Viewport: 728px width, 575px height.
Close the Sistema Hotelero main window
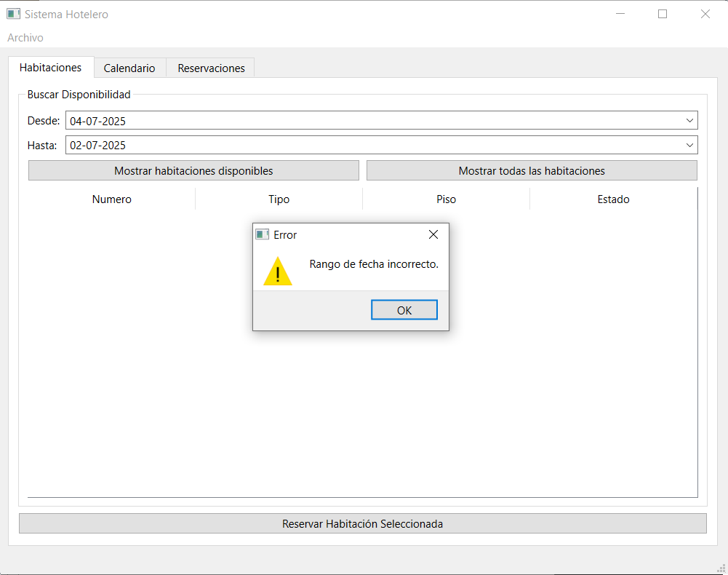click(705, 14)
